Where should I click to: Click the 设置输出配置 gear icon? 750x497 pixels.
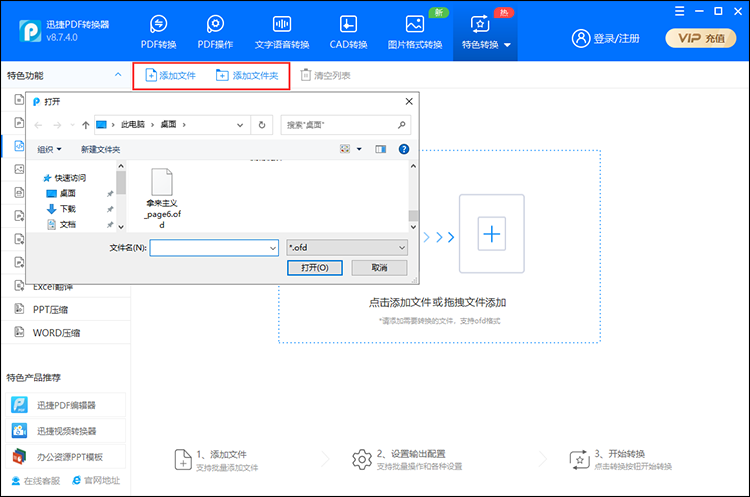coord(362,460)
